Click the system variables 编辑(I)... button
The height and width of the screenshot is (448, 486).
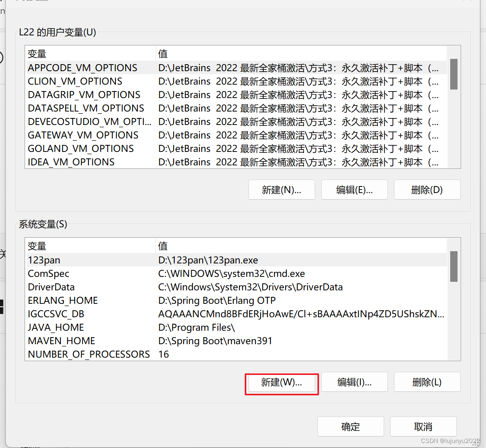click(354, 382)
